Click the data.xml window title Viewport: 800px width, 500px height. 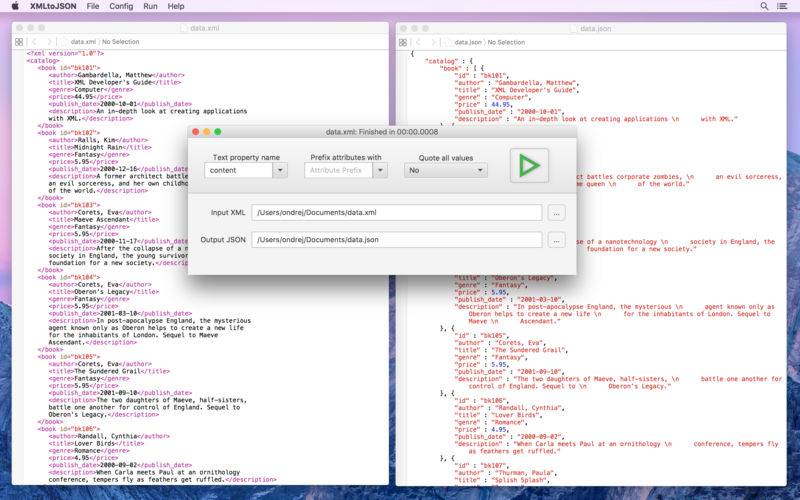[x=205, y=28]
